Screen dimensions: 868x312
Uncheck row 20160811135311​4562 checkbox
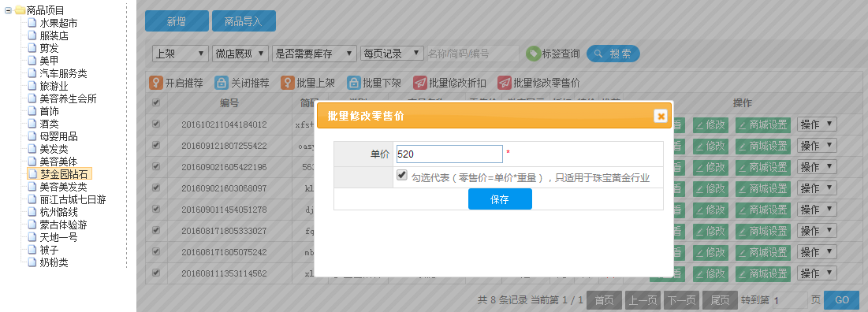tap(156, 272)
